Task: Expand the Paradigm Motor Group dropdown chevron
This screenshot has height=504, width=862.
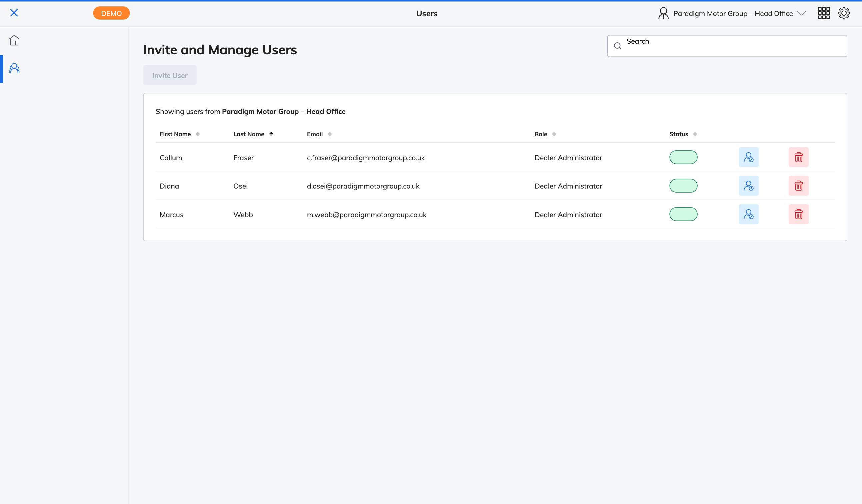Action: tap(801, 13)
